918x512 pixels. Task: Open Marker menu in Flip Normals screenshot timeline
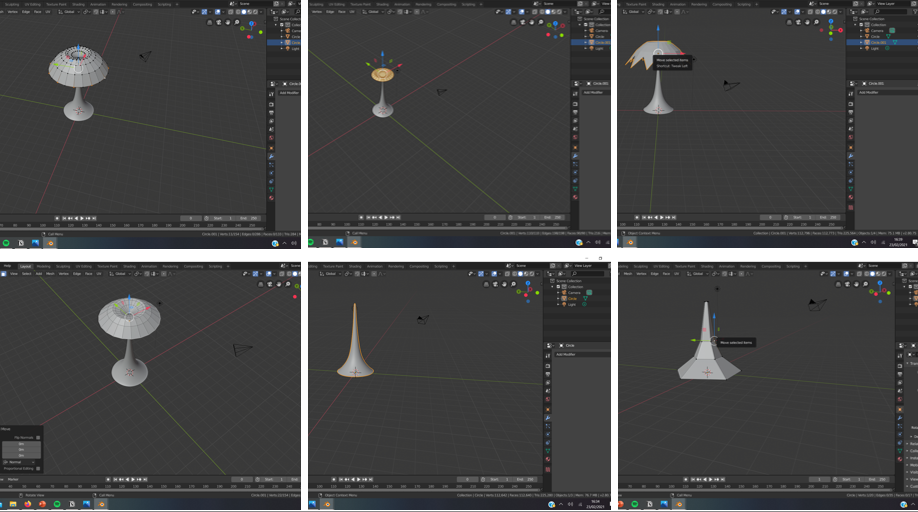coord(13,479)
